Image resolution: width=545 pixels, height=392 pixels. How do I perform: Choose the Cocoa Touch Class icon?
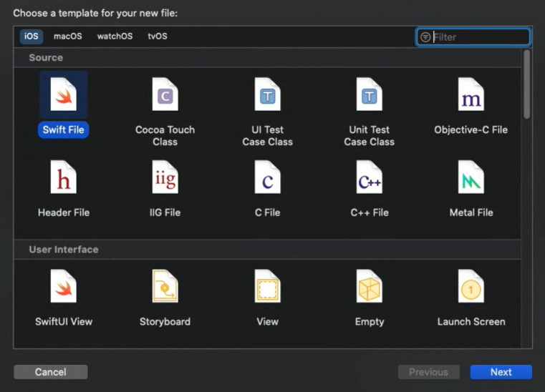[165, 94]
